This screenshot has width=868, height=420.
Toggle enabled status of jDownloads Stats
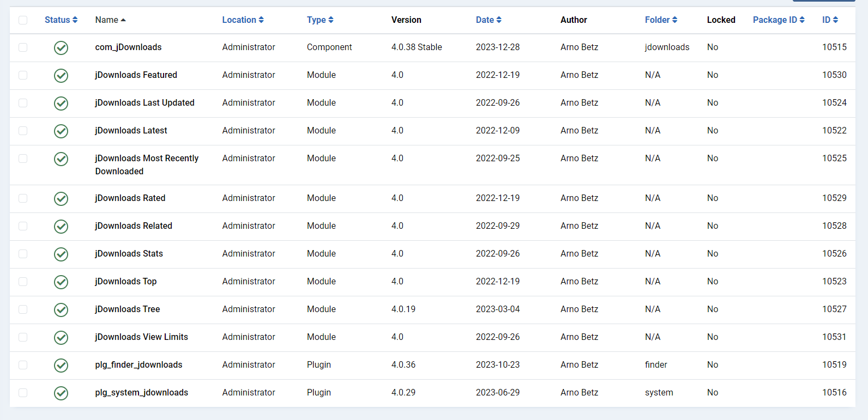point(61,254)
